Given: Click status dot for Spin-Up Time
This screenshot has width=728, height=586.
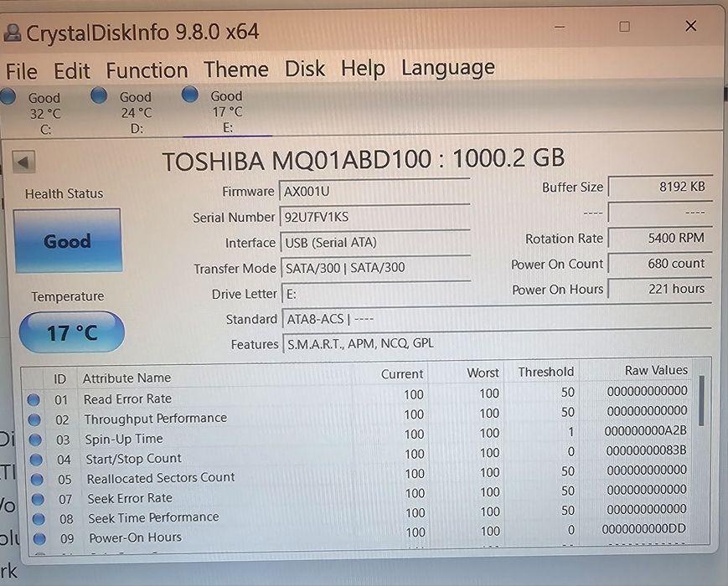Looking at the screenshot, I should [x=35, y=439].
